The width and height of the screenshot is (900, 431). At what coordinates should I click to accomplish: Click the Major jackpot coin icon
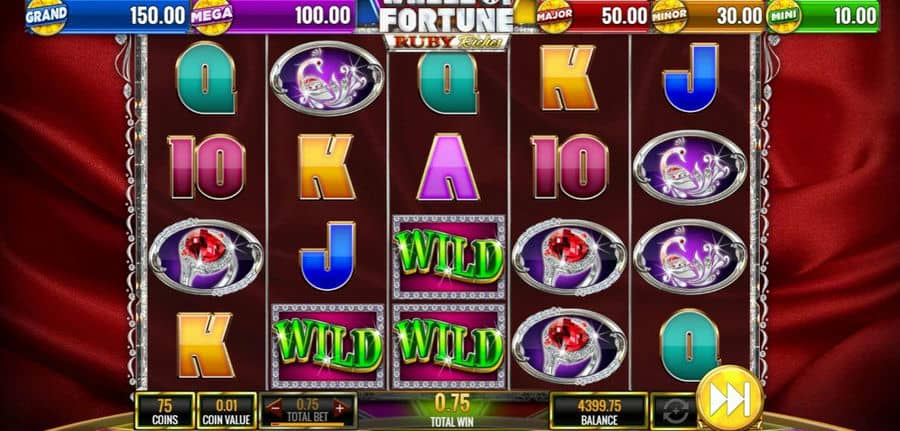click(x=554, y=15)
